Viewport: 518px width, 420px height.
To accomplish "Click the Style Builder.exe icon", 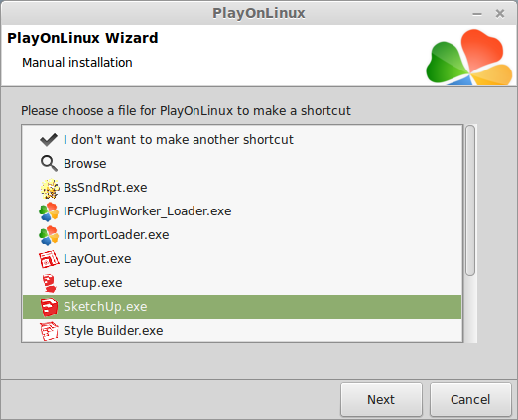I will click(49, 331).
